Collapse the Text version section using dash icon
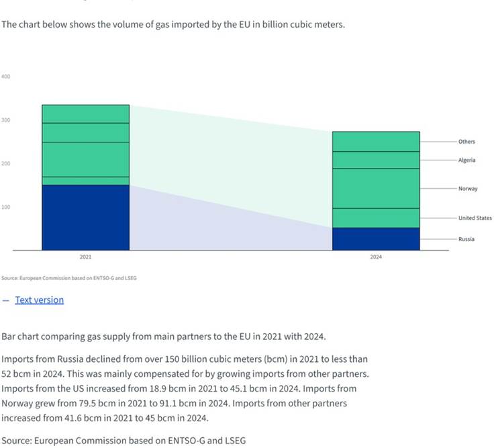The height and width of the screenshot is (448, 494). pos(6,300)
